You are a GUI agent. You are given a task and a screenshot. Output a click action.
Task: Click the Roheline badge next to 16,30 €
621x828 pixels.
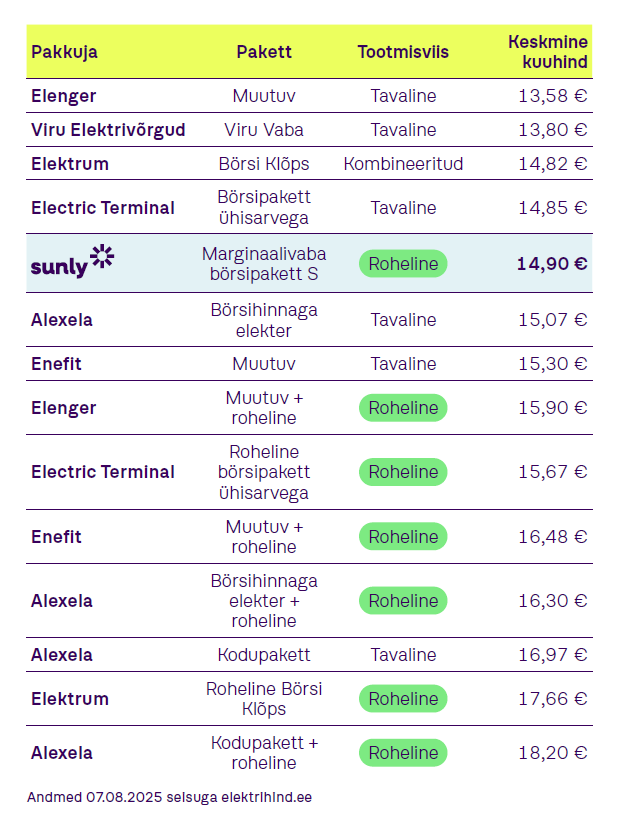point(403,600)
